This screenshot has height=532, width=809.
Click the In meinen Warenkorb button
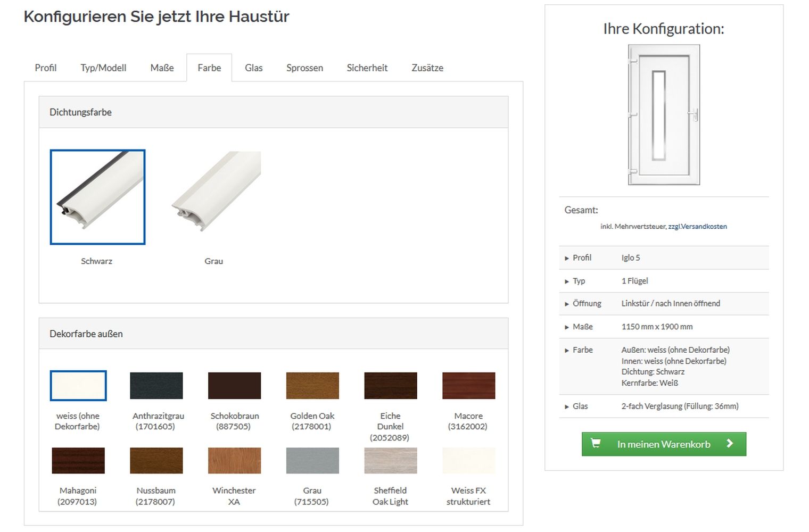pos(664,444)
